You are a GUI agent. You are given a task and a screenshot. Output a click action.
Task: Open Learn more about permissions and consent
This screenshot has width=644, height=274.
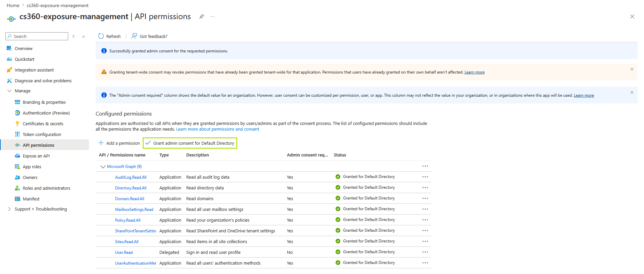(x=217, y=129)
